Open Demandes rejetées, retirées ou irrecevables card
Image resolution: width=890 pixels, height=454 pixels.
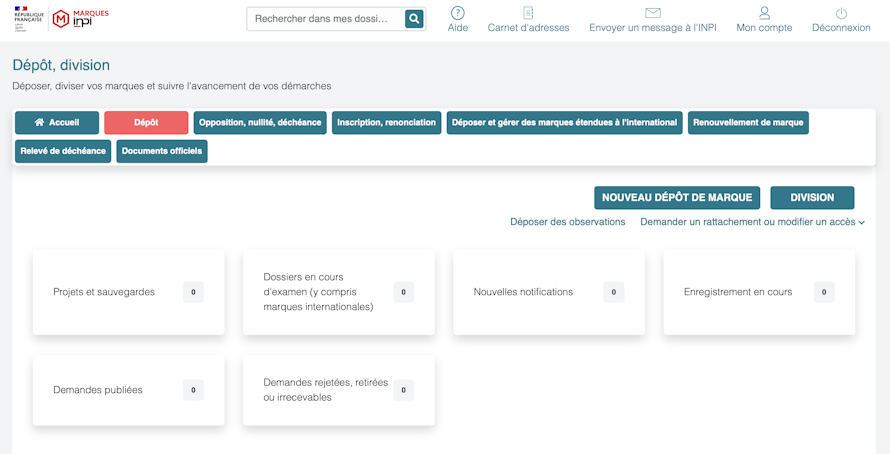pos(339,390)
